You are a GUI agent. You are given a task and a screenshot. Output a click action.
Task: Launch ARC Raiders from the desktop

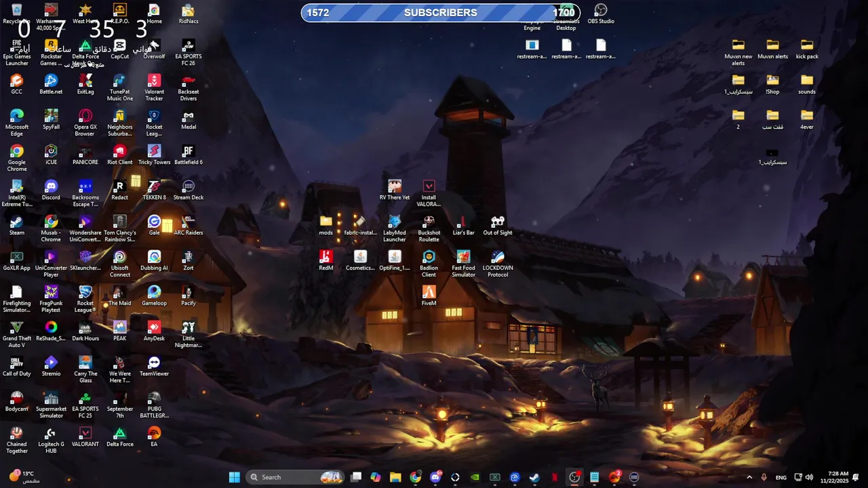189,225
